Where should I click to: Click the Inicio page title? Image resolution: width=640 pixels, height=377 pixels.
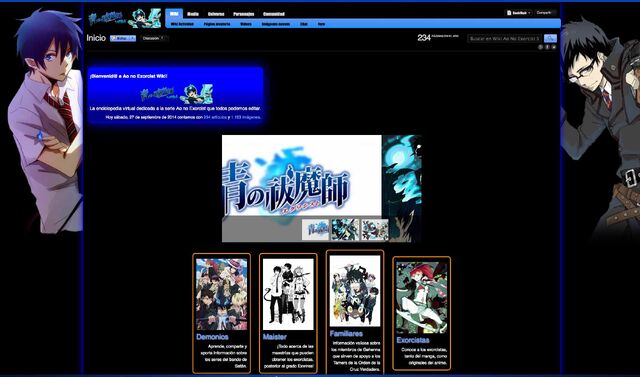point(96,38)
